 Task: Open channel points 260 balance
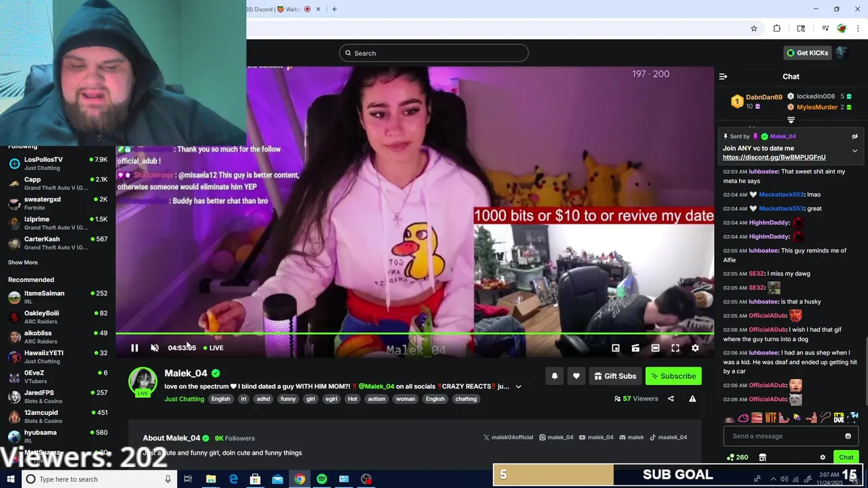737,457
